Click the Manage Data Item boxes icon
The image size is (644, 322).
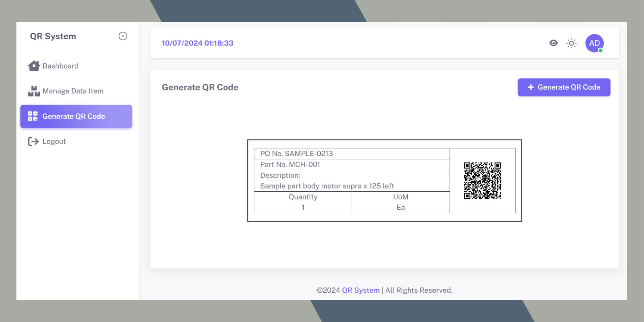click(34, 91)
